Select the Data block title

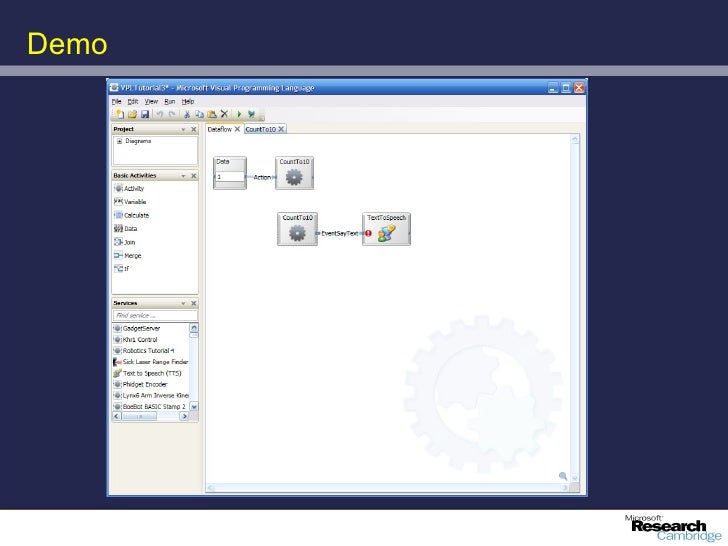(223, 162)
